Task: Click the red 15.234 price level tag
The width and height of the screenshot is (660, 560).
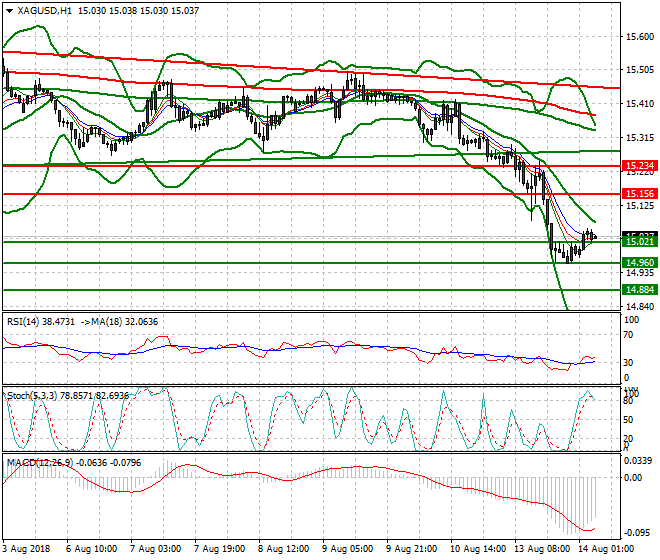Action: (638, 165)
